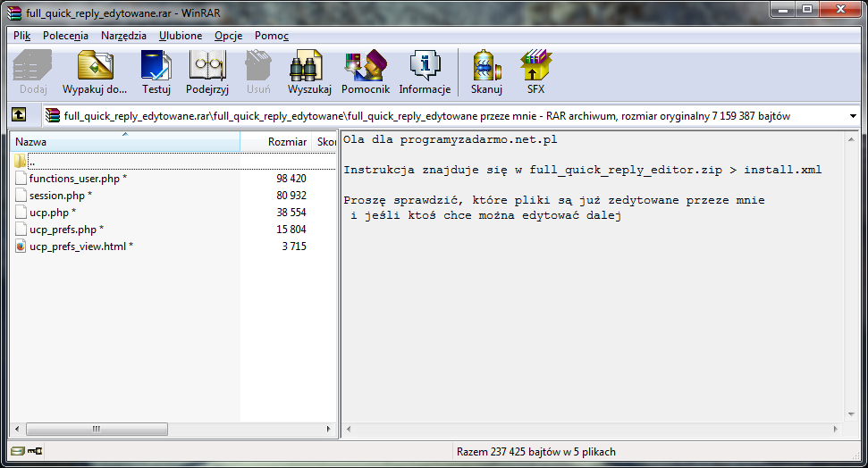This screenshot has height=468, width=868.
Task: Sort files by Rozmiar column header
Action: click(275, 142)
